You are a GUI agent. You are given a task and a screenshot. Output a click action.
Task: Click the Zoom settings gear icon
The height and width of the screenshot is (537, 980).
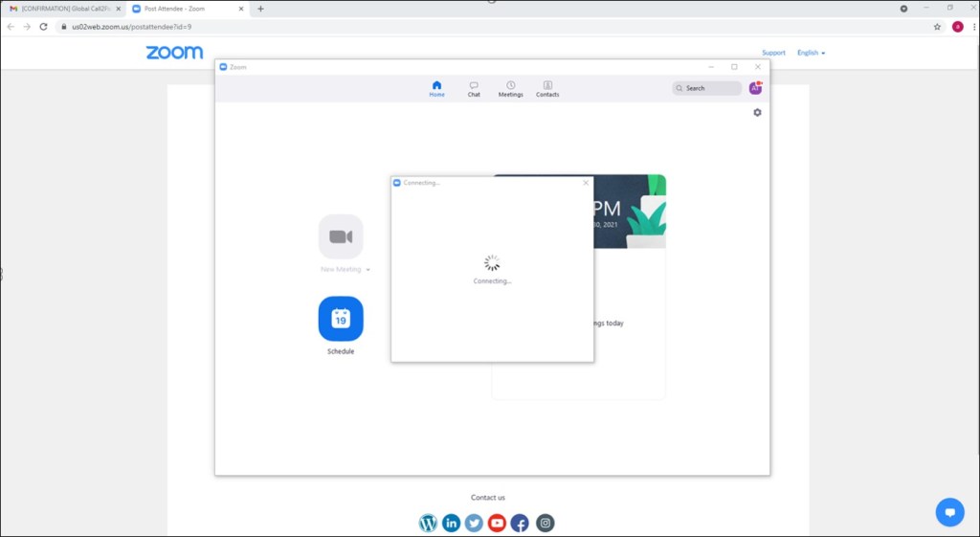[x=757, y=113]
